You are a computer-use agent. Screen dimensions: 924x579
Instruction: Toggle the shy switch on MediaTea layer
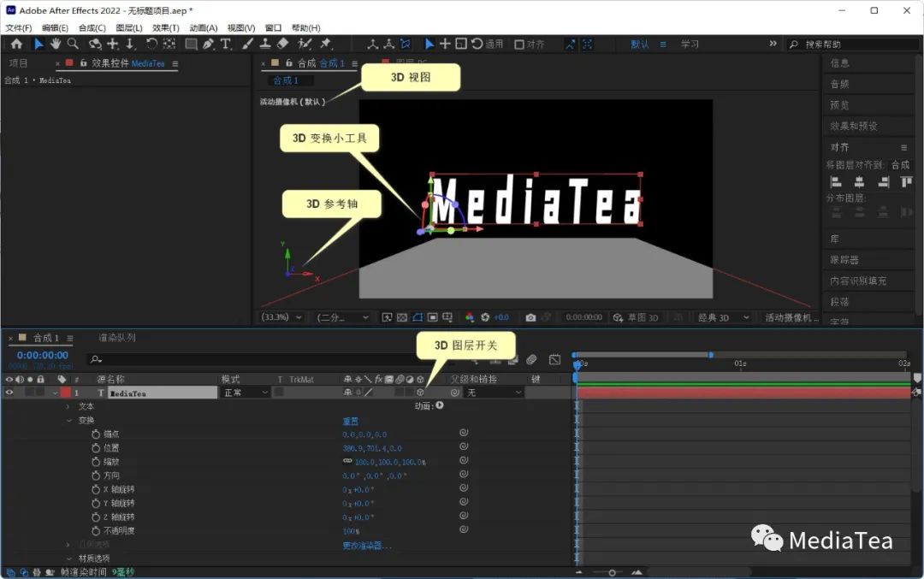coord(347,393)
